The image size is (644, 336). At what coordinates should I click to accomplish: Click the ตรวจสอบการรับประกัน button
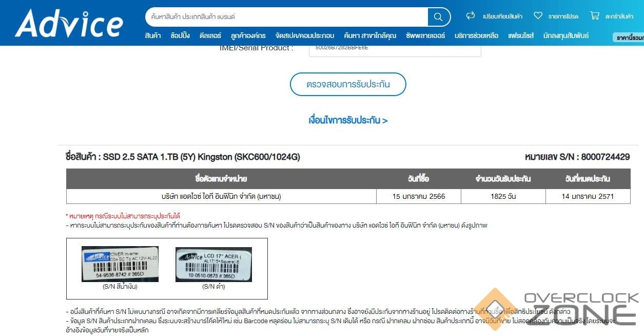[x=348, y=84]
